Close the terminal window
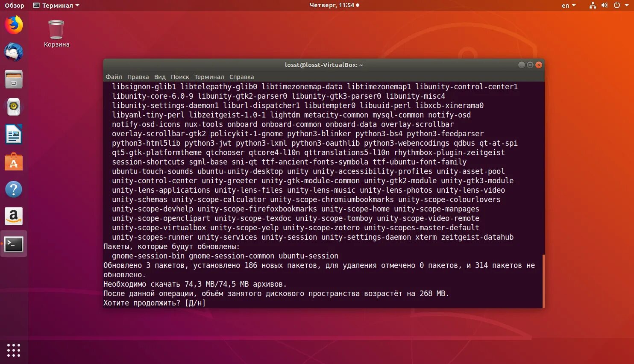 point(538,65)
